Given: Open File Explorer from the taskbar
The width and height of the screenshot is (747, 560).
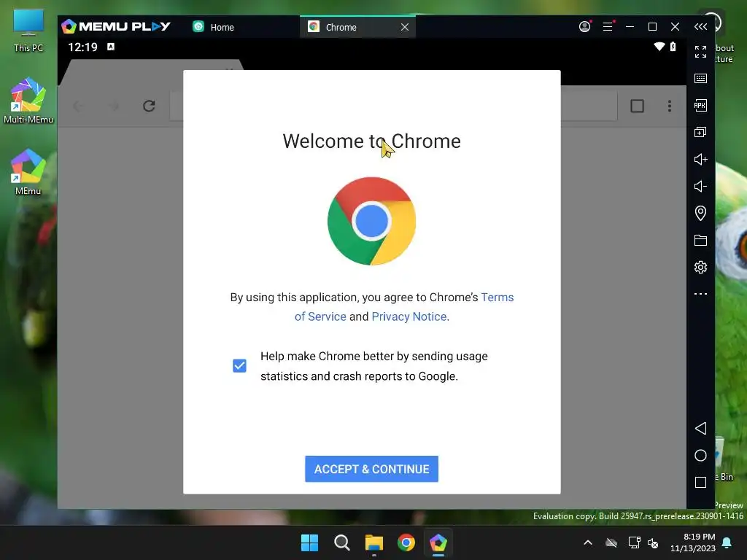Looking at the screenshot, I should pyautogui.click(x=374, y=542).
